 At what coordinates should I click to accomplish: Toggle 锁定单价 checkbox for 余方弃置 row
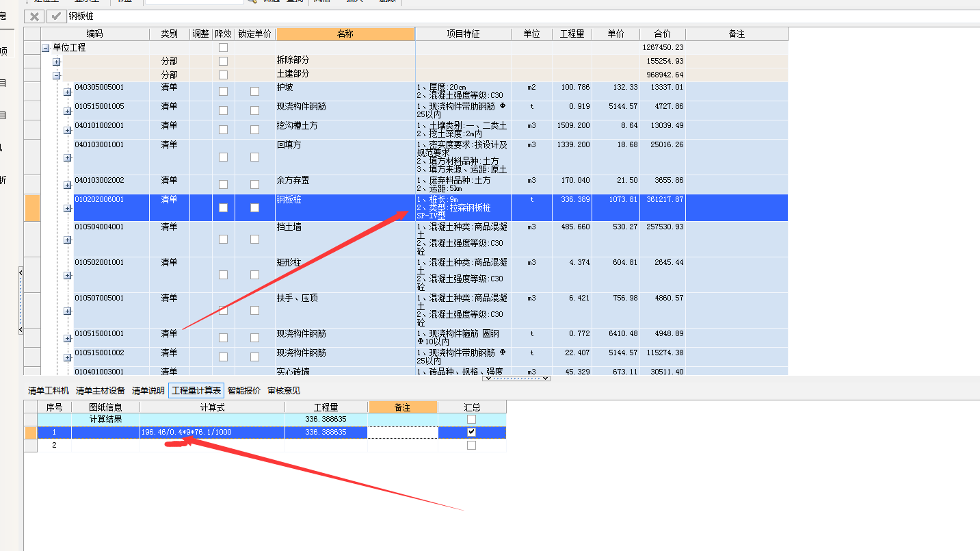254,184
